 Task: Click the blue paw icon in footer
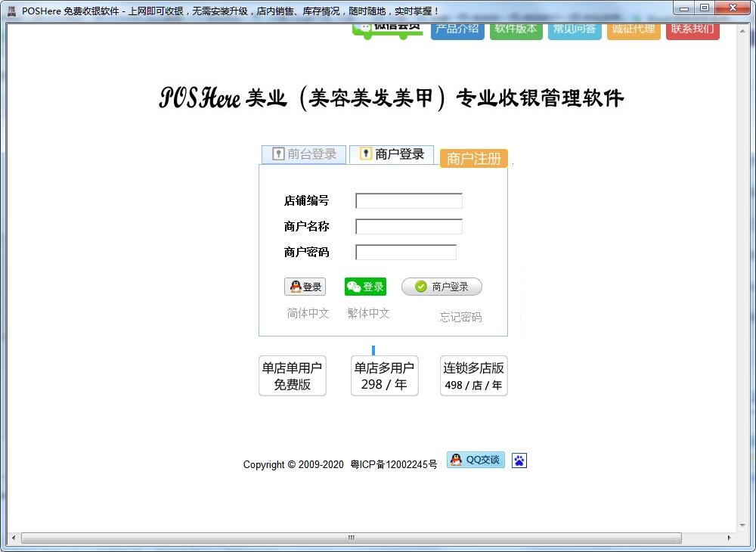(x=519, y=461)
